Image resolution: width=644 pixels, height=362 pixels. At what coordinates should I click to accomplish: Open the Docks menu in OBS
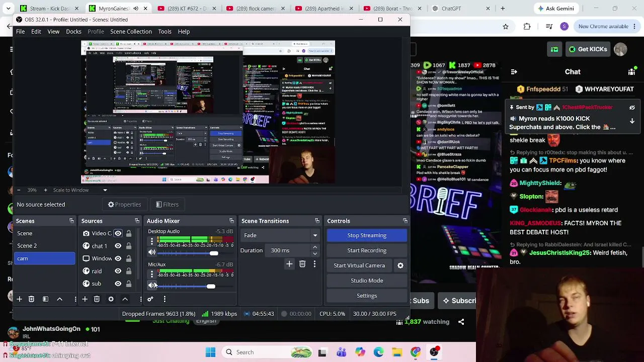point(73,32)
